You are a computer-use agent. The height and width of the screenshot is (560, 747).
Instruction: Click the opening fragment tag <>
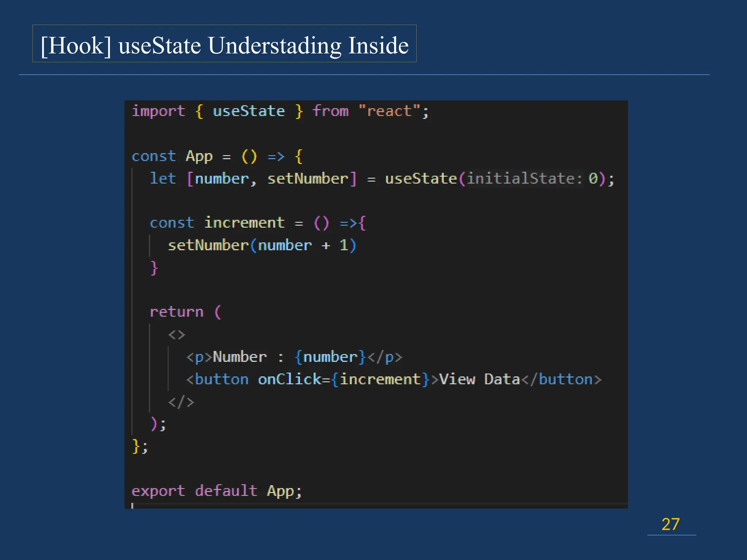[x=177, y=335]
